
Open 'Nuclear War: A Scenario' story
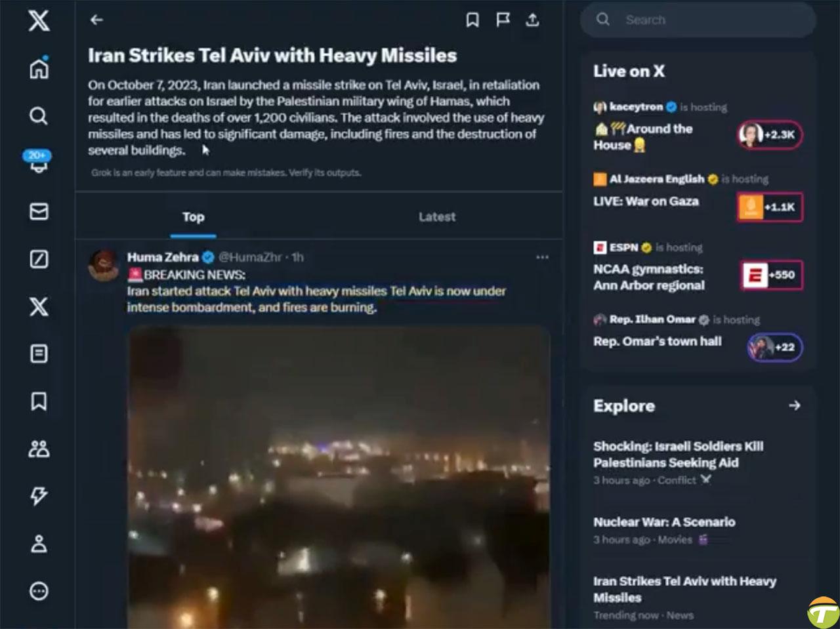coord(664,522)
